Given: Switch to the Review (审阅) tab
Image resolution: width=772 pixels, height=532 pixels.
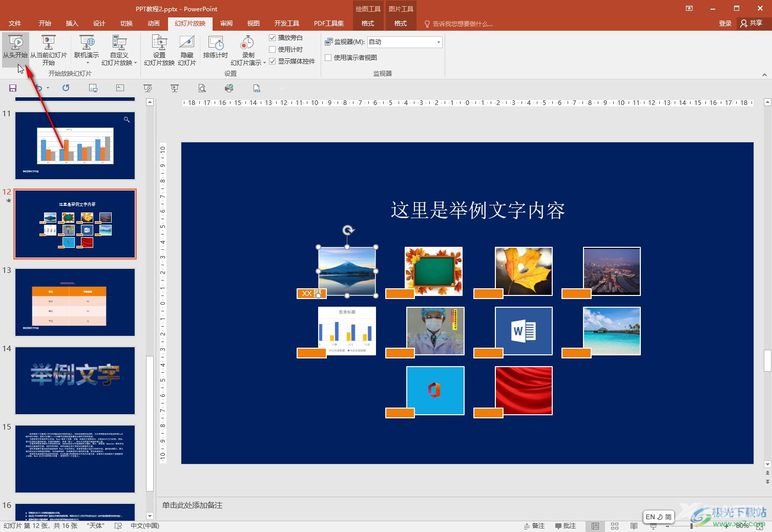Looking at the screenshot, I should (x=226, y=24).
